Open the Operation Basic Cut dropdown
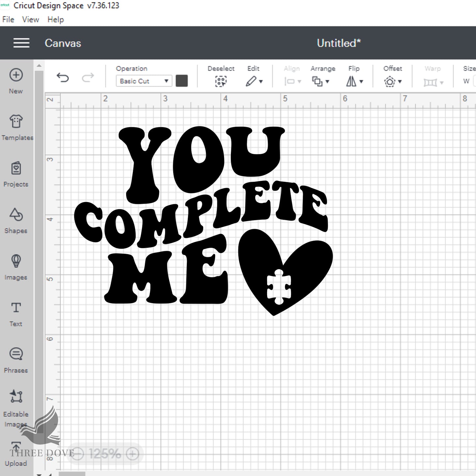 tap(144, 81)
